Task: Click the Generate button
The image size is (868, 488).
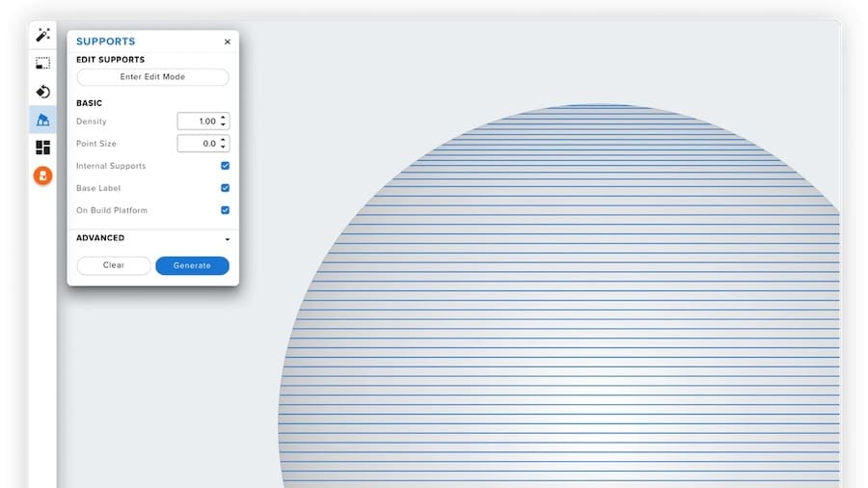Action: click(x=192, y=265)
